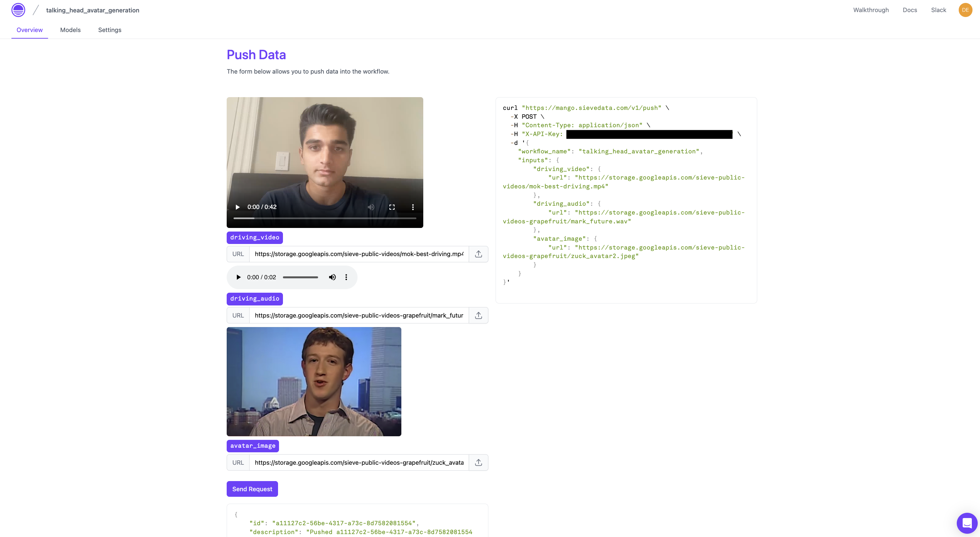The height and width of the screenshot is (537, 980).
Task: Click the avatar_image URL input field
Action: pos(359,462)
